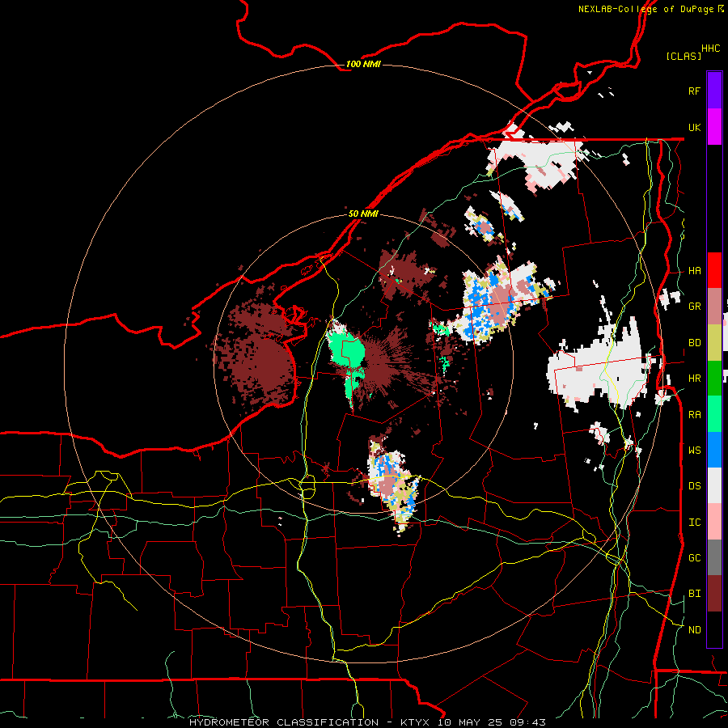This screenshot has height=728, width=728.
Task: Click the GC gray legend swatch
Action: click(714, 557)
